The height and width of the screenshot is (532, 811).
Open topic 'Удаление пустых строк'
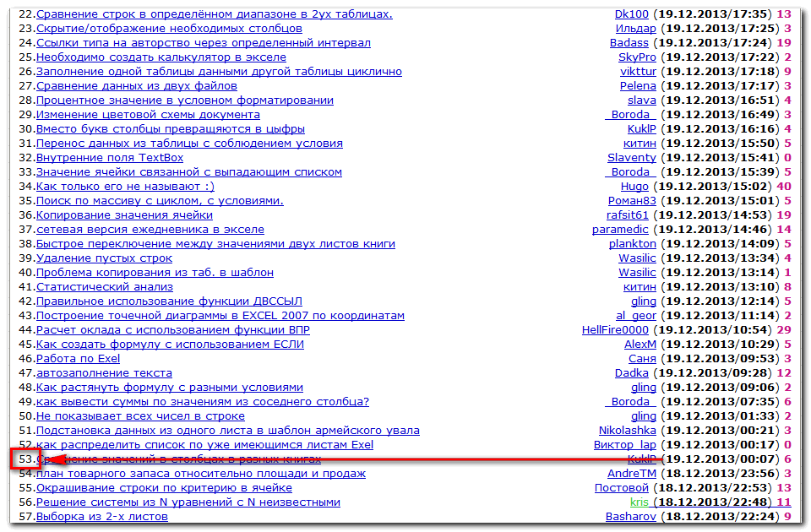click(104, 258)
